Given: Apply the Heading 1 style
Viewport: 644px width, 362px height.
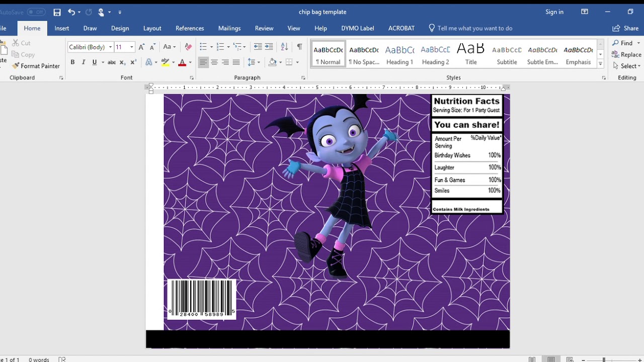Looking at the screenshot, I should click(399, 54).
